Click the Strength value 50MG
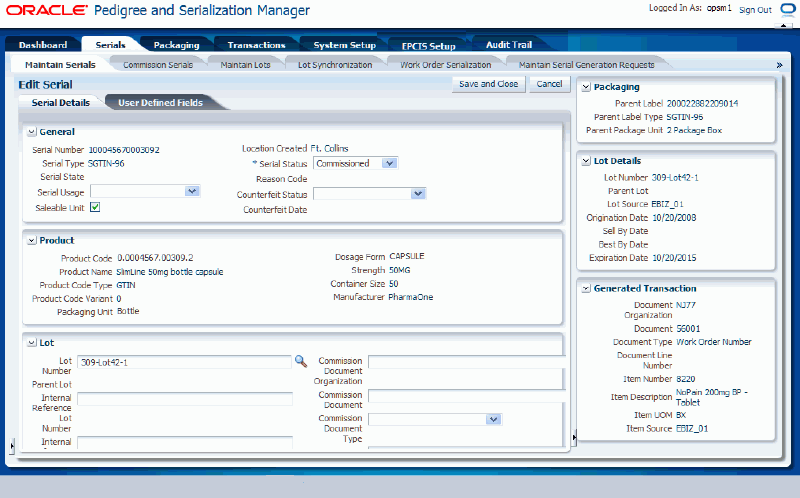The image size is (800, 498). pyautogui.click(x=399, y=270)
